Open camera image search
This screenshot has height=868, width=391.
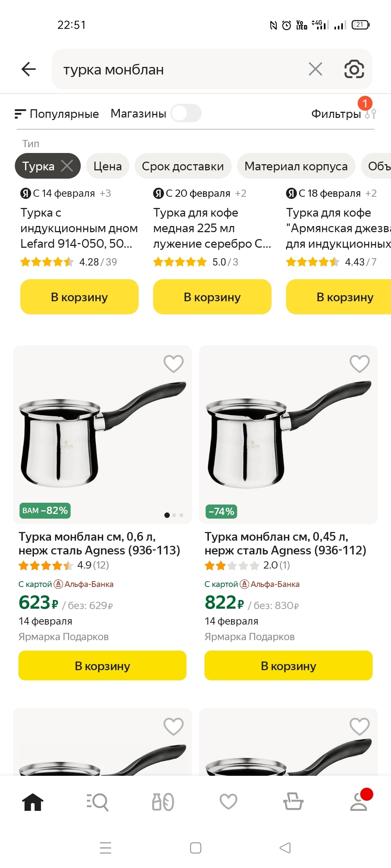point(354,69)
